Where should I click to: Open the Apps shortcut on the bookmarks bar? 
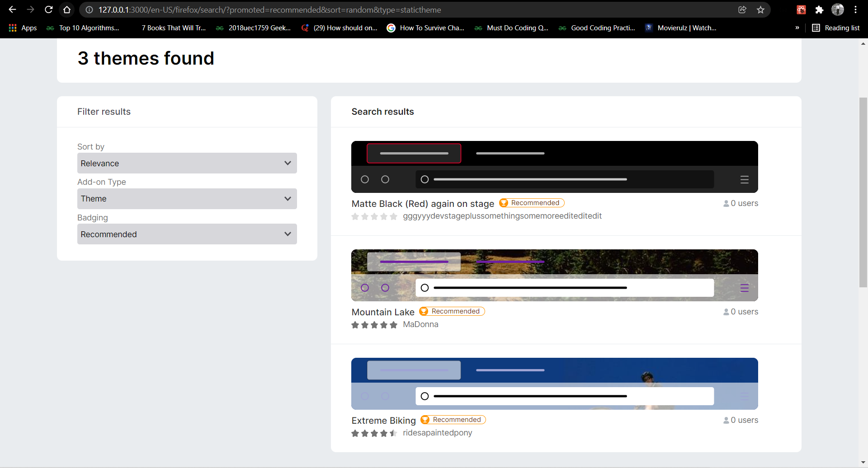click(23, 28)
